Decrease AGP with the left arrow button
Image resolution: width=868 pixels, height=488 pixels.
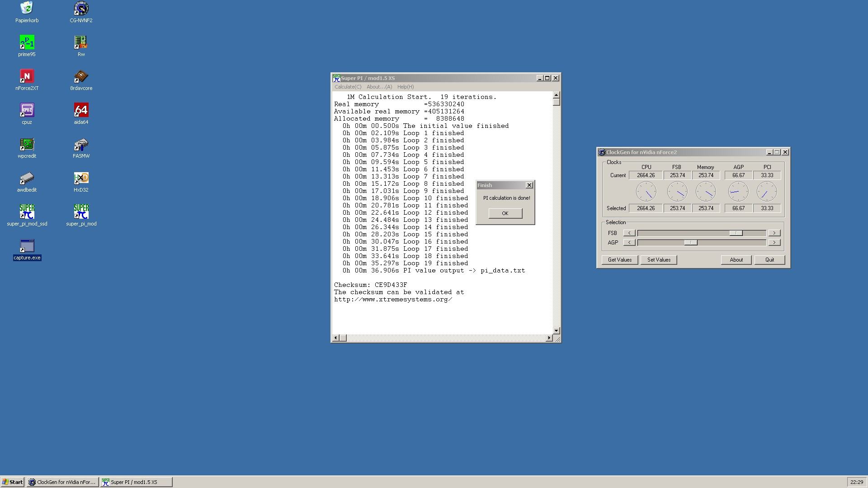(629, 243)
